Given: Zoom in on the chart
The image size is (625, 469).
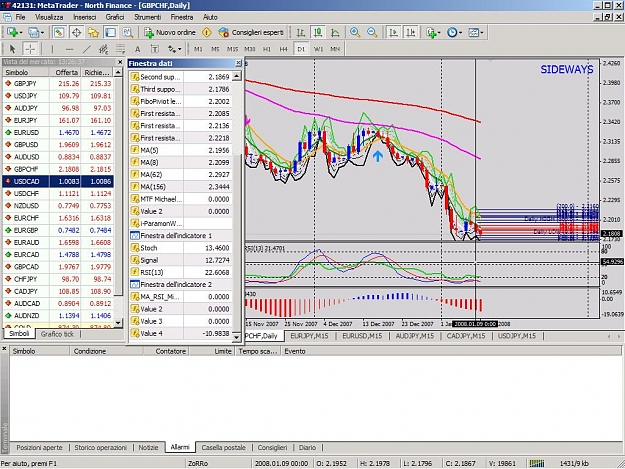Looking at the screenshot, I should 355,33.
